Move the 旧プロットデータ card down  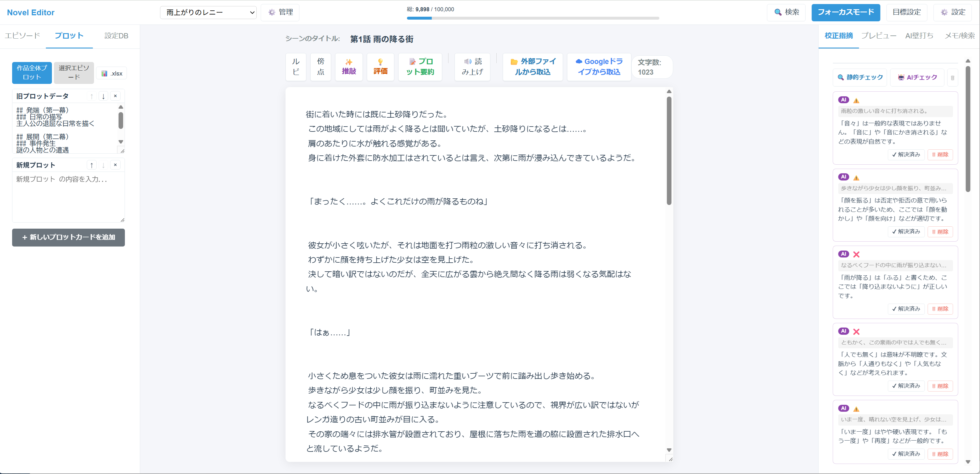pyautogui.click(x=103, y=96)
